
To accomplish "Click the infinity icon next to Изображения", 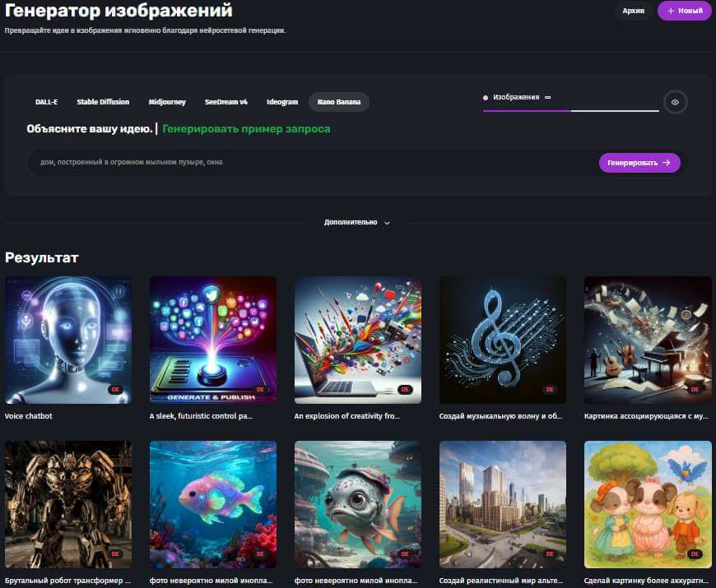I will coord(547,97).
